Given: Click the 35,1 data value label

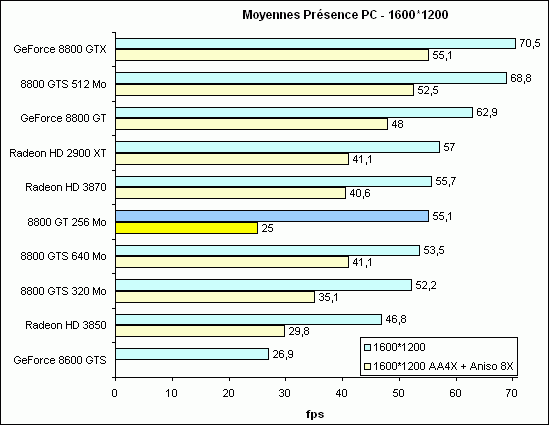Looking at the screenshot, I should (328, 297).
